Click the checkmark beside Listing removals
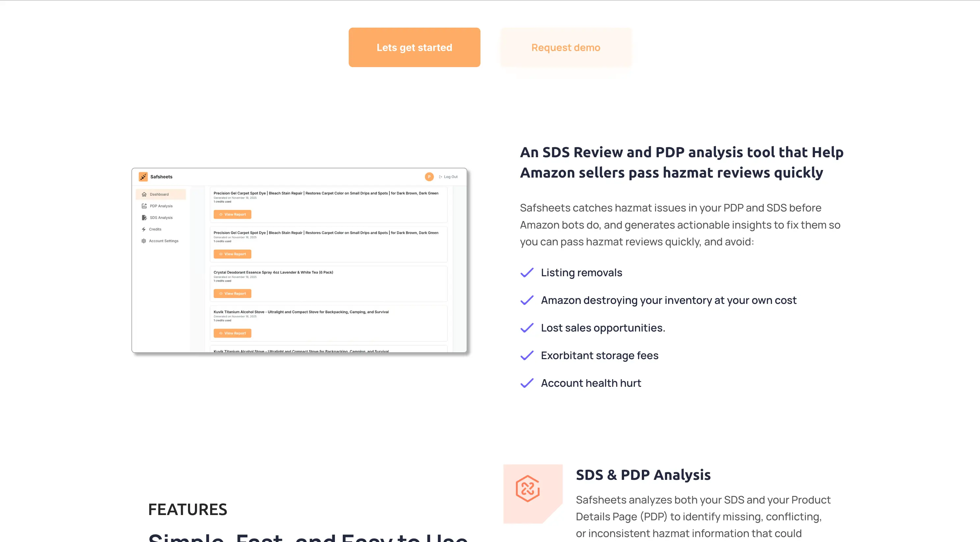This screenshot has height=542, width=980. (x=527, y=273)
